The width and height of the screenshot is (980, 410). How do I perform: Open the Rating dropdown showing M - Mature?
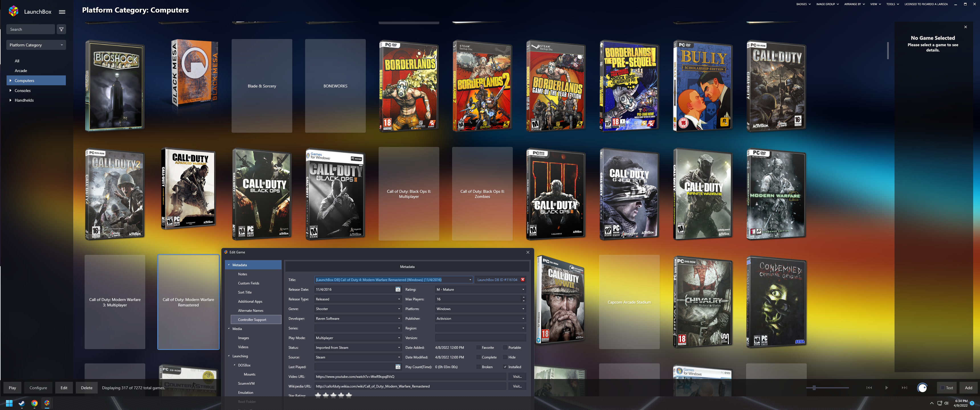click(x=481, y=290)
